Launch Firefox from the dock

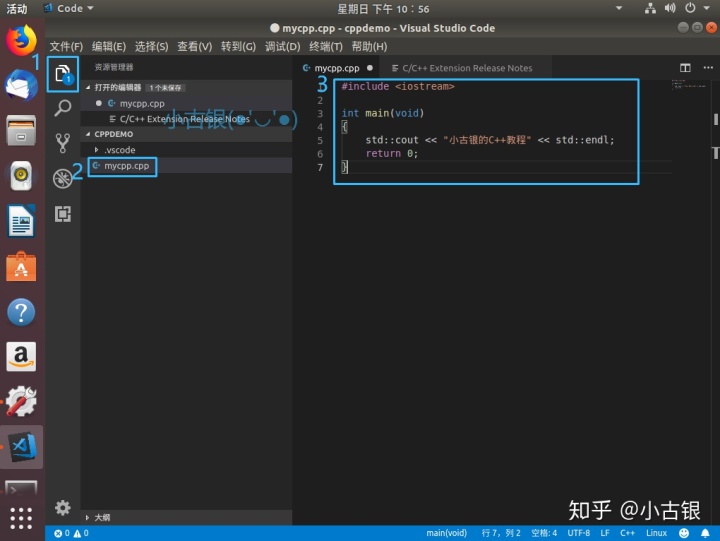[x=21, y=40]
